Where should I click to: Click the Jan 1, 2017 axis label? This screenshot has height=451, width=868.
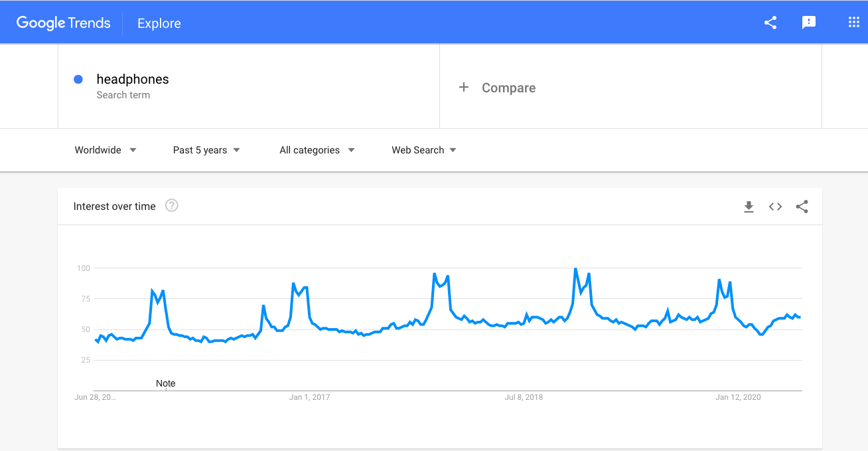tap(310, 397)
